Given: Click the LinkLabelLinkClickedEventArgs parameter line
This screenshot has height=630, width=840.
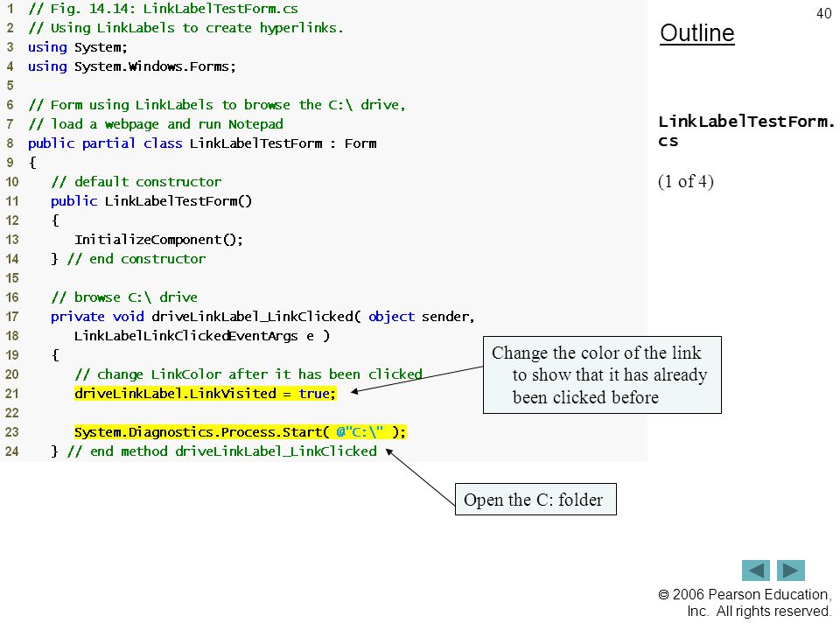Looking at the screenshot, I should (x=202, y=336).
